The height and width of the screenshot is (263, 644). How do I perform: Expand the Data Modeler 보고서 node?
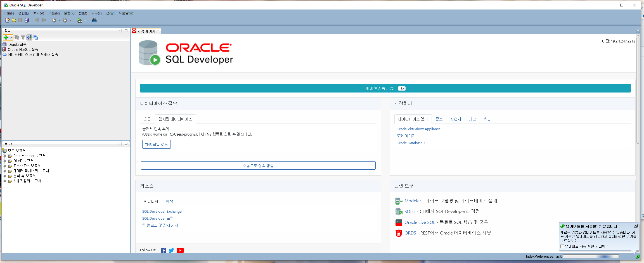coord(4,156)
